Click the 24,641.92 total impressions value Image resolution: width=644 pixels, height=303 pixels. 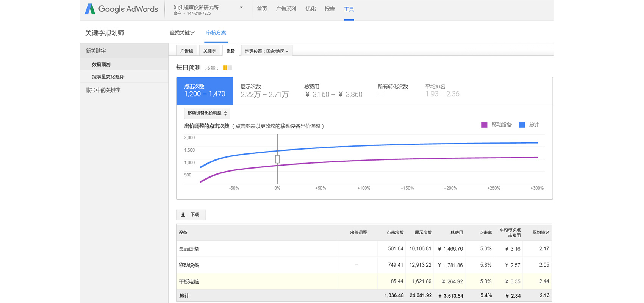(x=420, y=295)
